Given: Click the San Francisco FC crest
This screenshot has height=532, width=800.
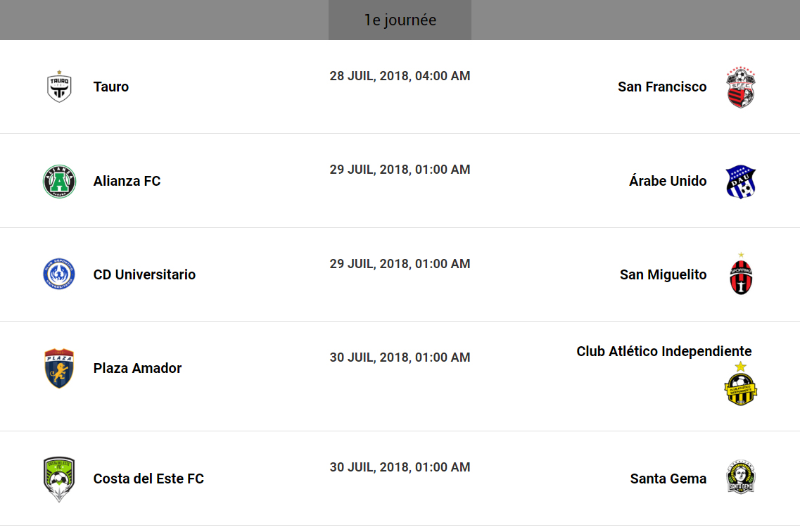Looking at the screenshot, I should tap(741, 87).
